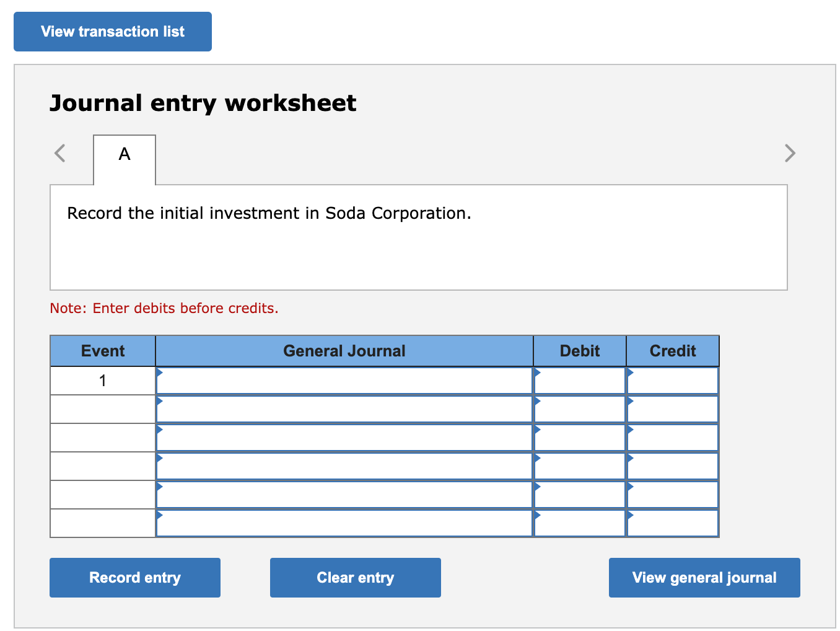Open View general journal
Screen dimensions: 840x631
tap(704, 578)
